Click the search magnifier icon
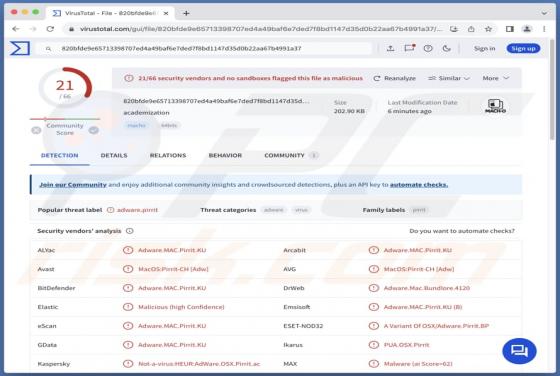The image size is (560, 376). (48, 49)
